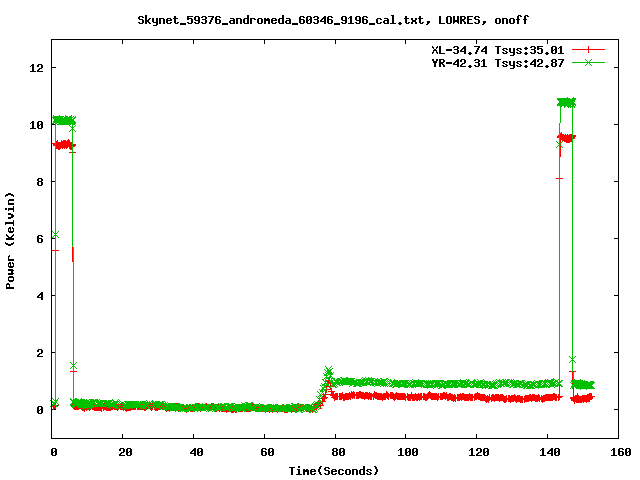
Task: Click the green plateau near 10 Kelvin at start
Action: 64,120
